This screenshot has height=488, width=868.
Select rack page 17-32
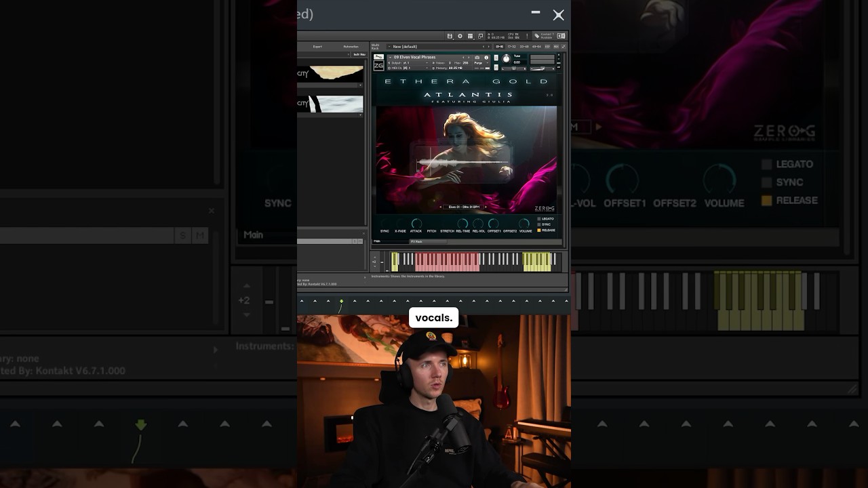tap(511, 47)
